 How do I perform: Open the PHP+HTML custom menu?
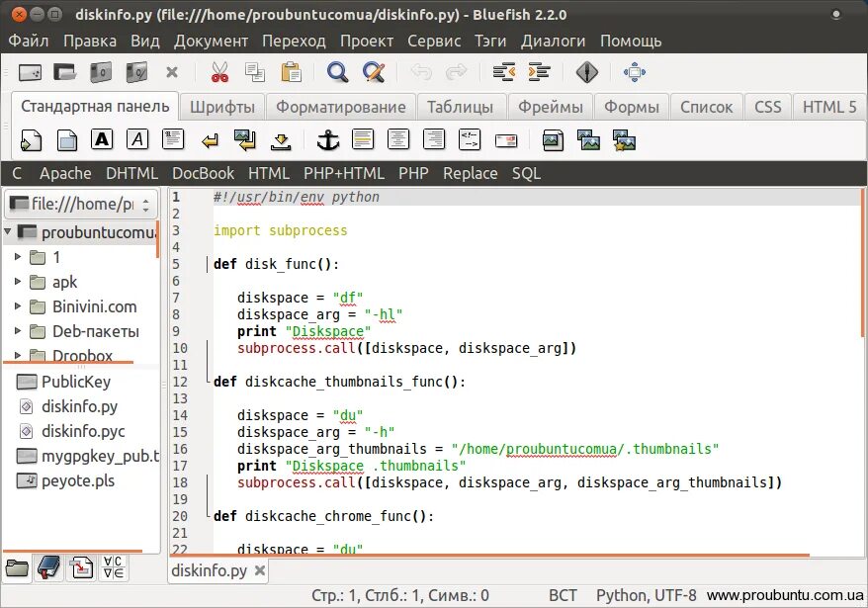coord(344,173)
